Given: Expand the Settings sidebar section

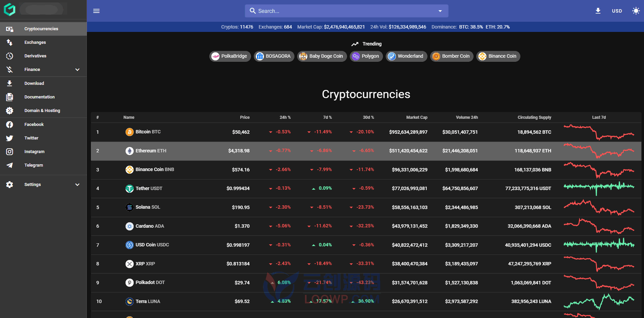Looking at the screenshot, I should [43, 184].
